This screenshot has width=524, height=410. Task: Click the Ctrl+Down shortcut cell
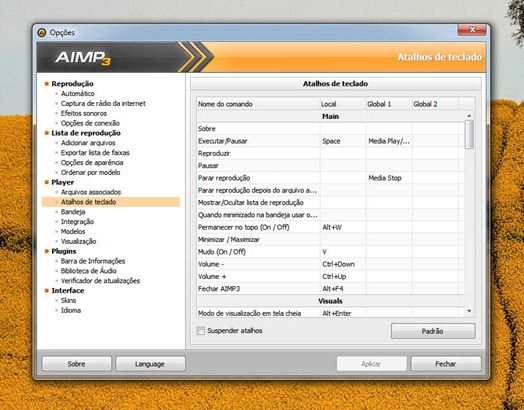click(x=343, y=264)
